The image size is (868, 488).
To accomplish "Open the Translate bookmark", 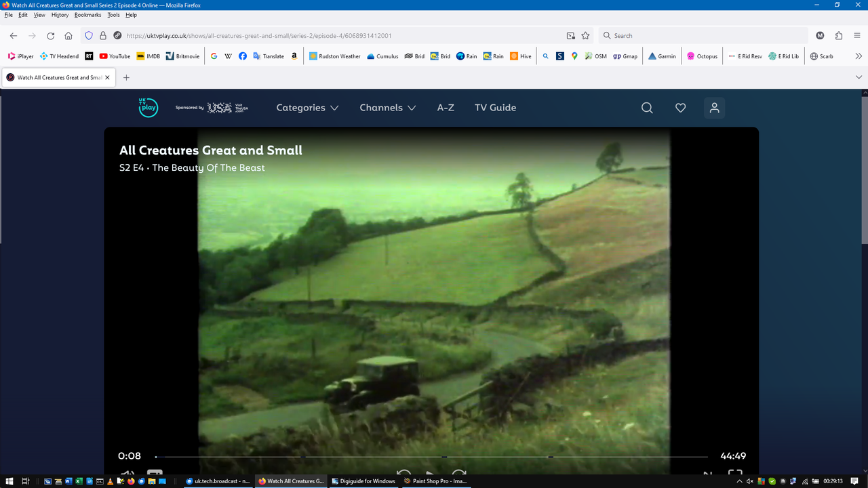I will (269, 56).
